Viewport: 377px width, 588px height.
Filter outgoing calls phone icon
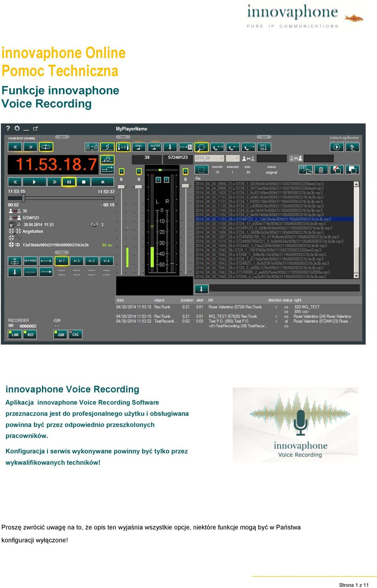coord(249,147)
